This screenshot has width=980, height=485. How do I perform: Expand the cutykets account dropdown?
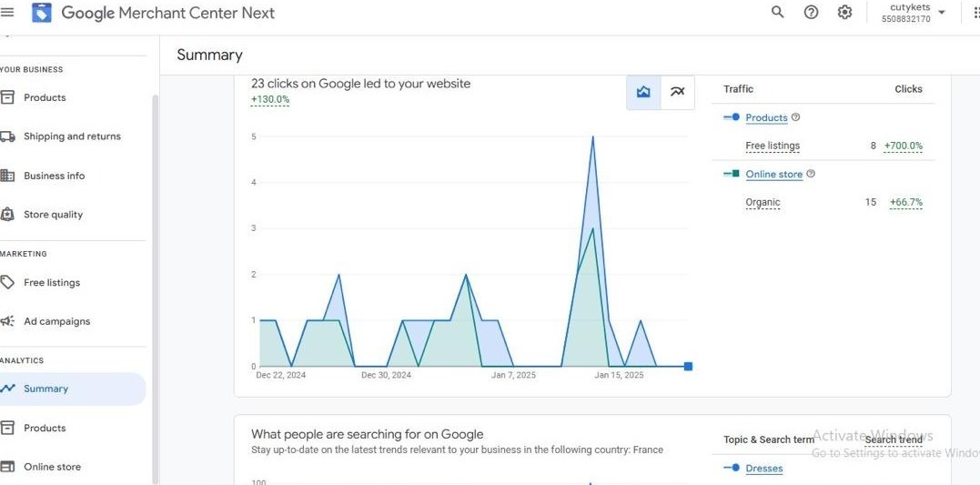click(x=941, y=13)
